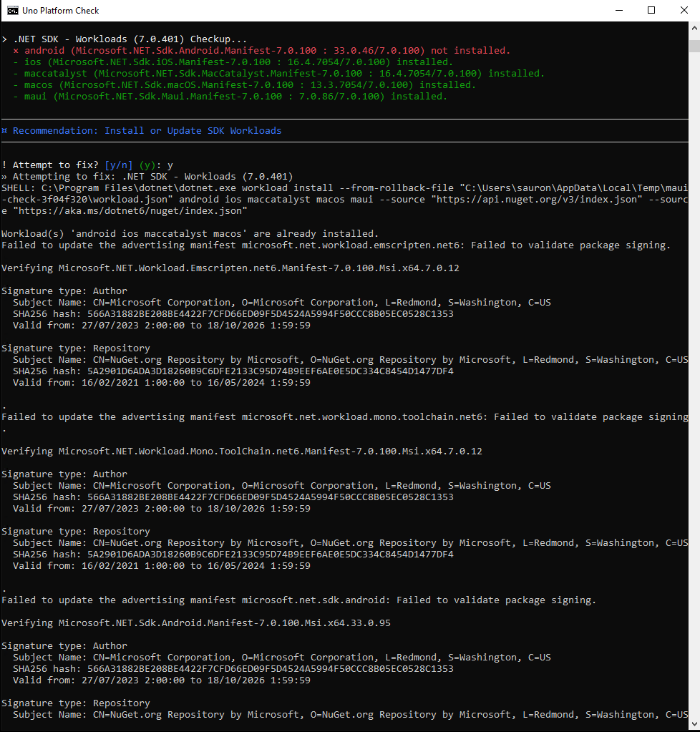
Task: Click the dash icon before the maui workload line
Action: (17, 96)
